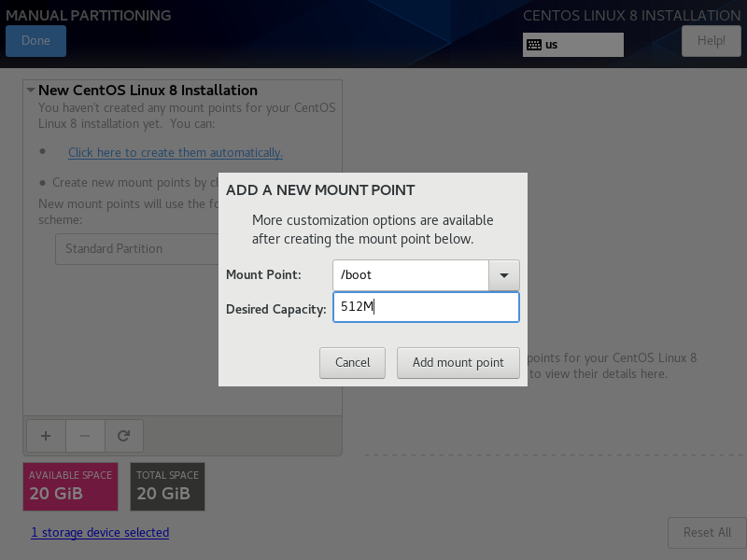Screen dimensions: 747x560
Task: Click the minus icon to remove mount point
Action: (x=85, y=436)
